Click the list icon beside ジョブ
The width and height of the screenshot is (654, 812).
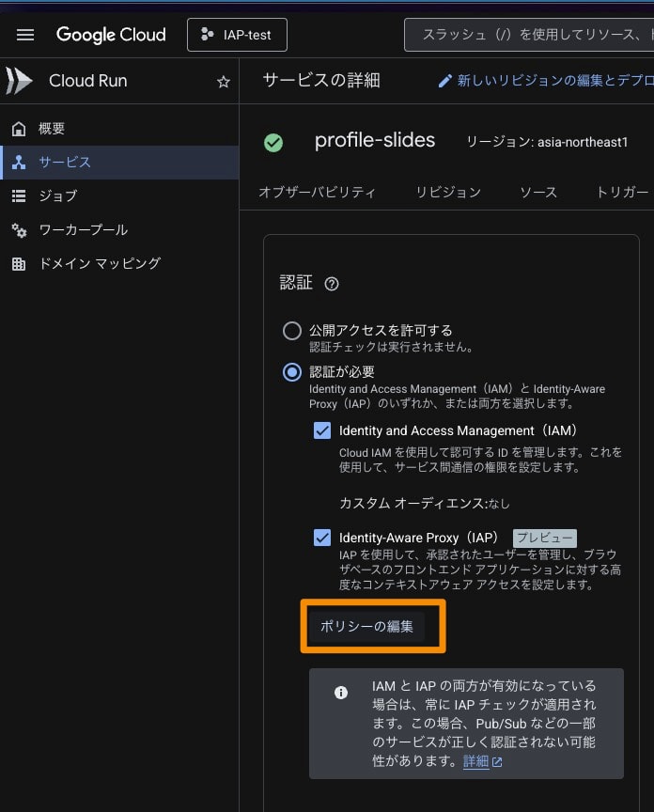pyautogui.click(x=19, y=195)
